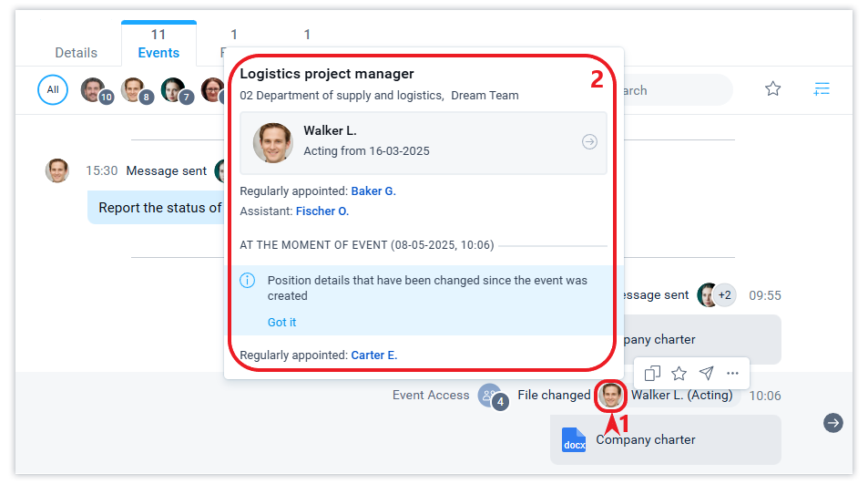This screenshot has width=868, height=484.
Task: Open the Baker G. profile link
Action: 373,191
